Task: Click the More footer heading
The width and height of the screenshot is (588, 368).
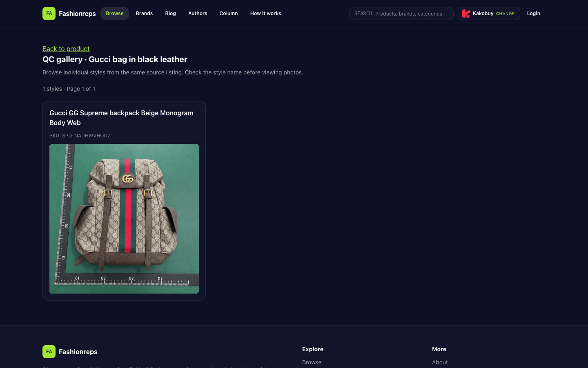Action: [x=439, y=349]
